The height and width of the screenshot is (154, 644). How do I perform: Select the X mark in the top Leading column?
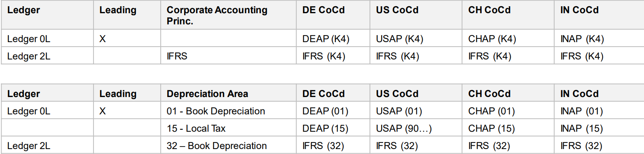[103, 39]
